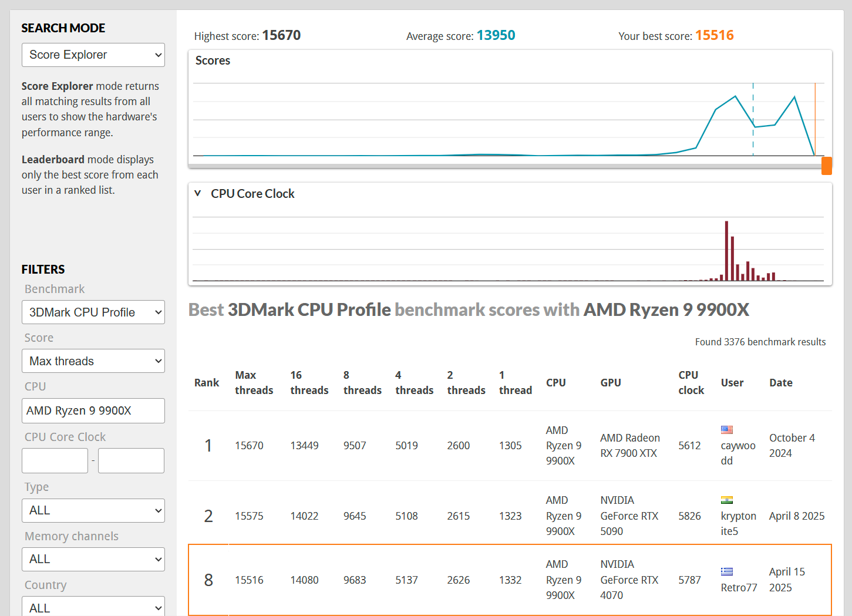Screen dimensions: 852x616
Task: Click the 8 threads score 9645
Action: [355, 516]
